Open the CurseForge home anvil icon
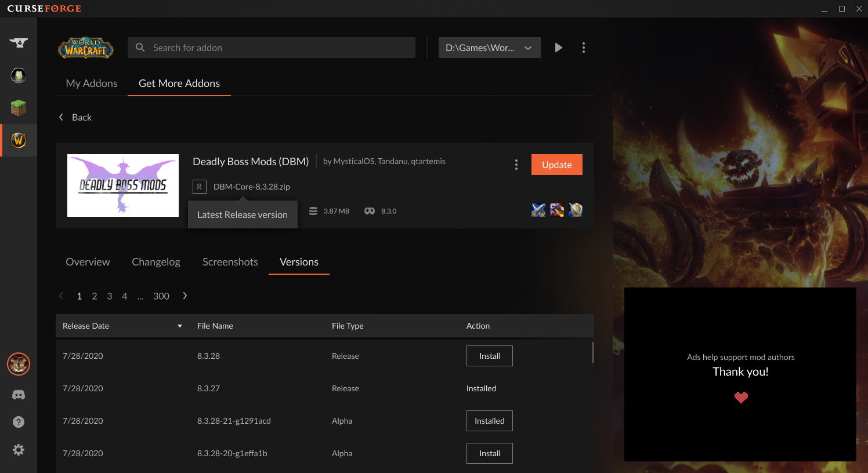The width and height of the screenshot is (868, 473). [19, 42]
